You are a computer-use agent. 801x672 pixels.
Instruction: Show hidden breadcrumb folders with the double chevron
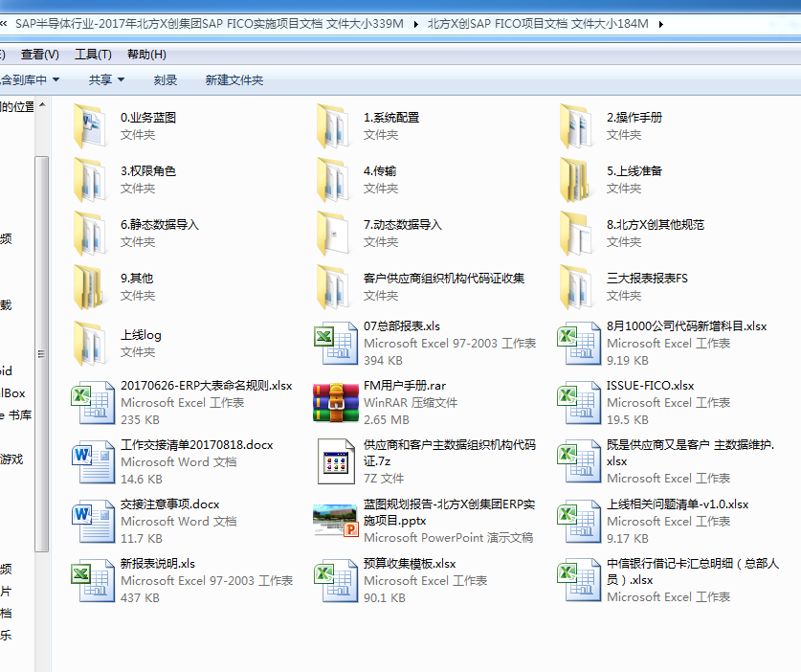4,24
